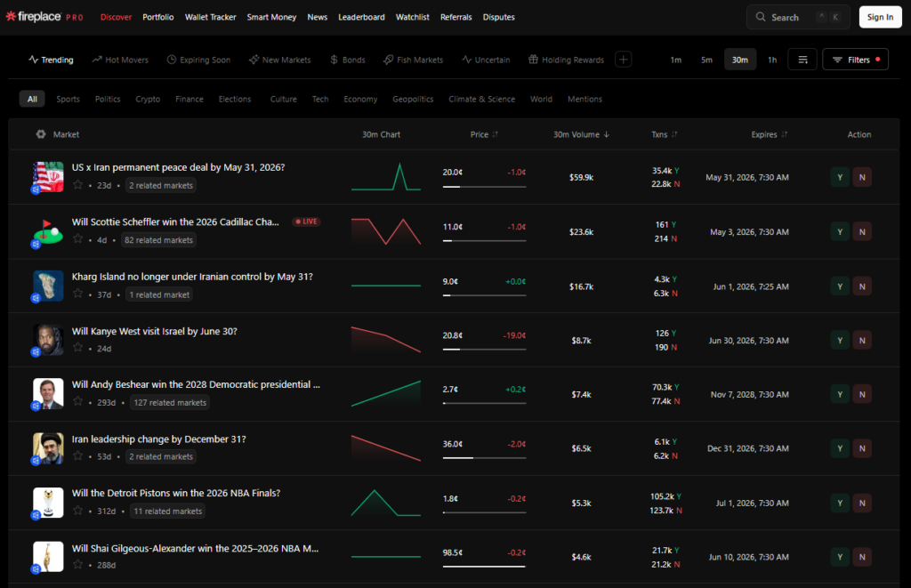Open the Fish Markets tab
The width and height of the screenshot is (911, 588).
[x=413, y=60]
